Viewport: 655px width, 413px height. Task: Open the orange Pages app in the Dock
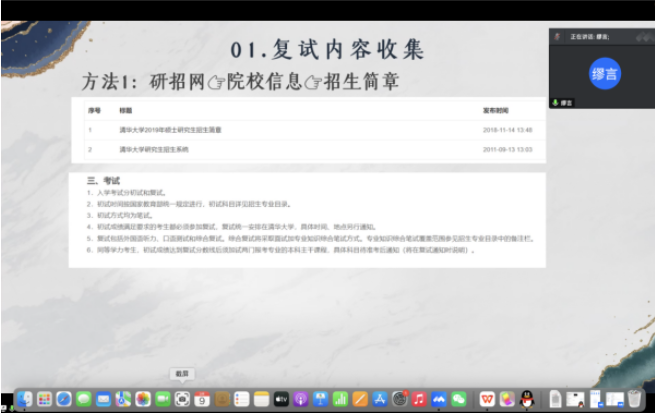click(360, 399)
